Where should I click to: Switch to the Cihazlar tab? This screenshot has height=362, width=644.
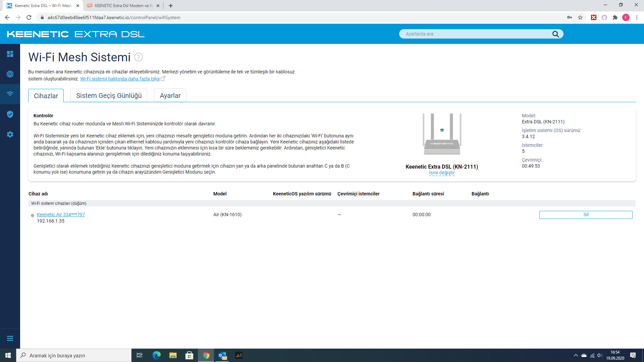[46, 96]
